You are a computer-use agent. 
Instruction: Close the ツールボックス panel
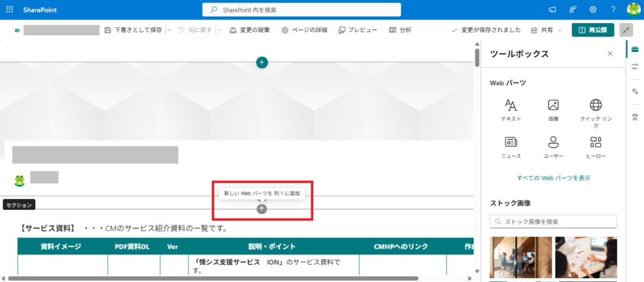coord(610,53)
